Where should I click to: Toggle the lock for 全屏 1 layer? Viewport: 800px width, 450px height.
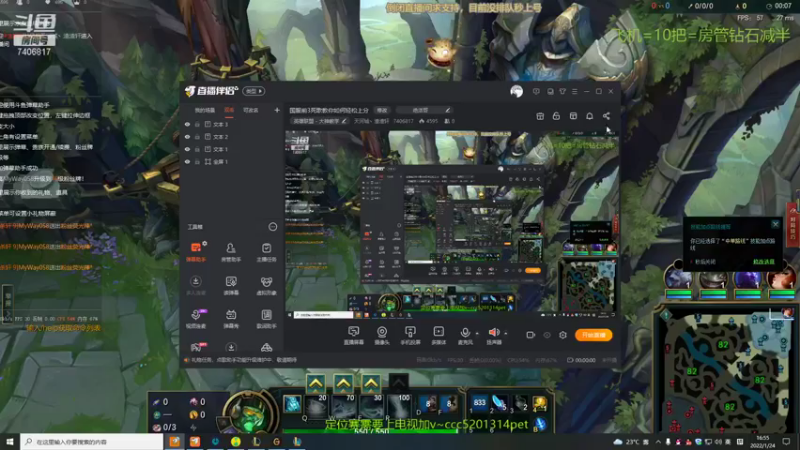point(197,162)
